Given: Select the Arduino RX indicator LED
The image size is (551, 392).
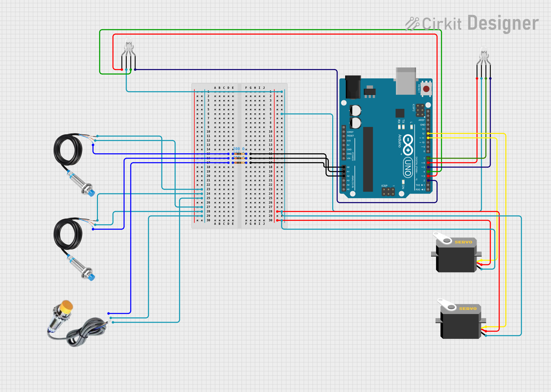Looking at the screenshot, I should [x=399, y=127].
